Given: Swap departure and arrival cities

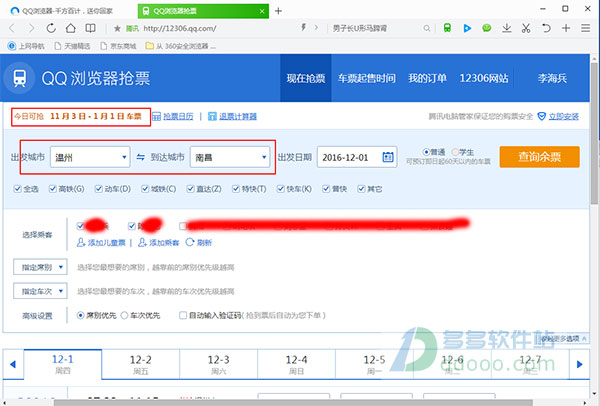Looking at the screenshot, I should [x=140, y=157].
